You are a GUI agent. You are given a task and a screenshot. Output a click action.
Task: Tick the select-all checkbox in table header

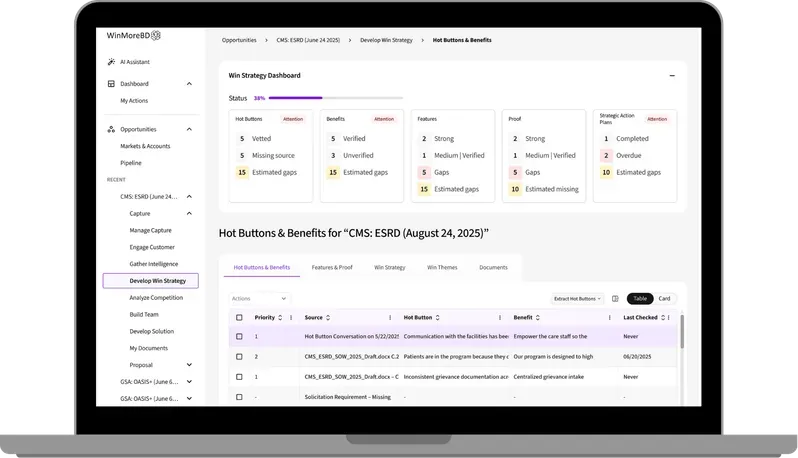[x=239, y=318]
